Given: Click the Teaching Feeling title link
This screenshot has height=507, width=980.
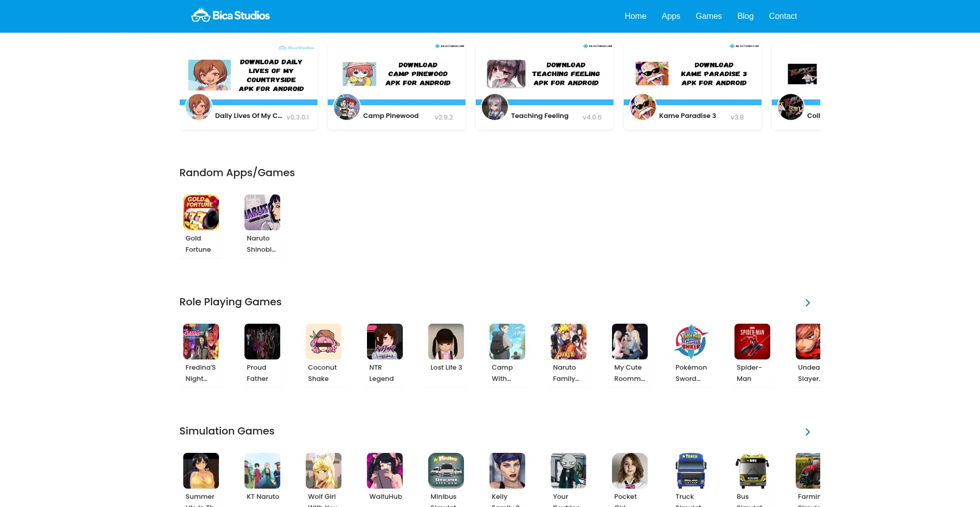Looking at the screenshot, I should pyautogui.click(x=540, y=116).
